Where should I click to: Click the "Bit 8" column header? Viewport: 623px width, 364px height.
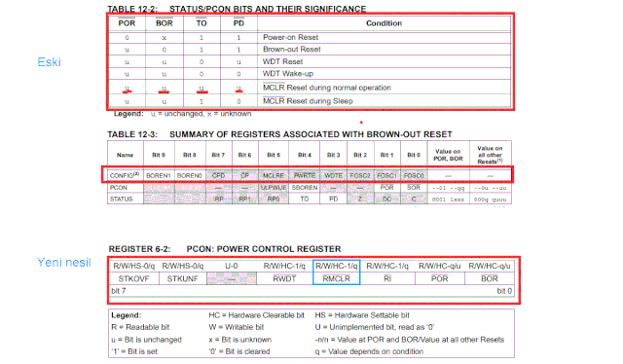click(x=190, y=155)
